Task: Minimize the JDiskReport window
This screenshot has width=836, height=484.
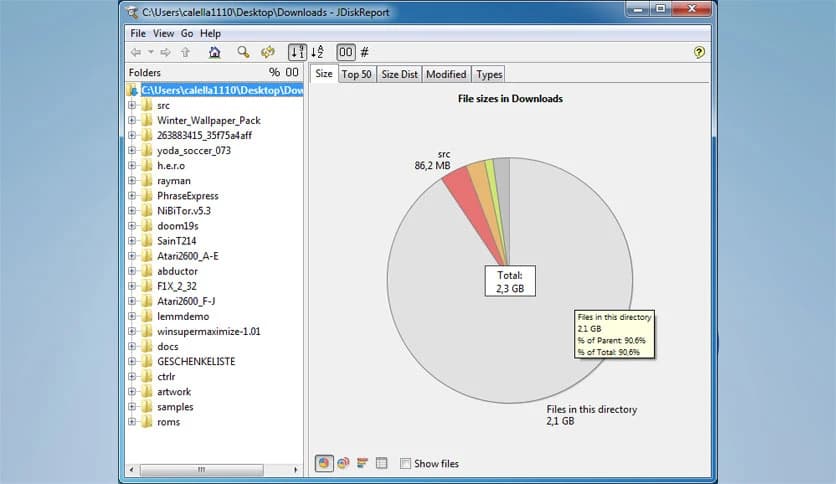Action: click(x=638, y=9)
